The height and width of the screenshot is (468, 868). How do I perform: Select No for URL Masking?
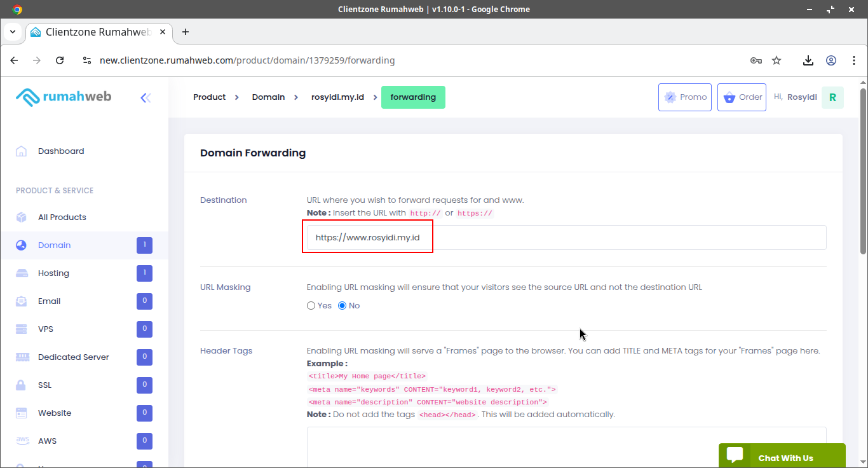click(342, 306)
